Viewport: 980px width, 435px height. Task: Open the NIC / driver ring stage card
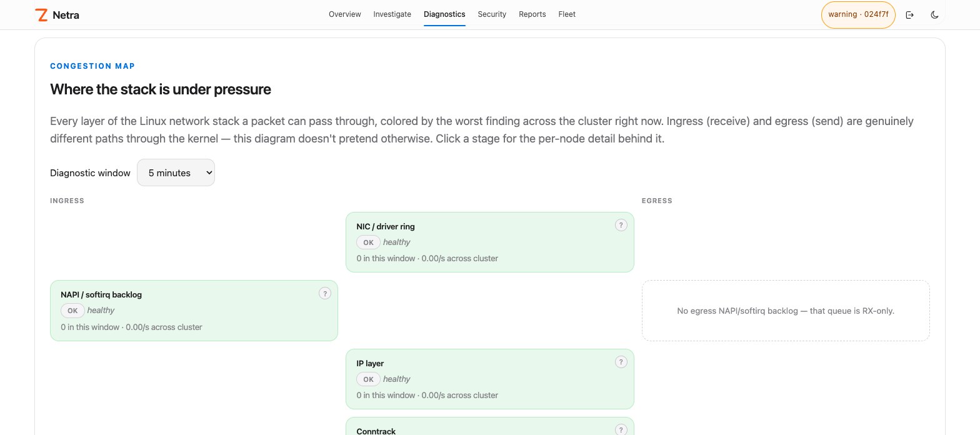pyautogui.click(x=490, y=242)
